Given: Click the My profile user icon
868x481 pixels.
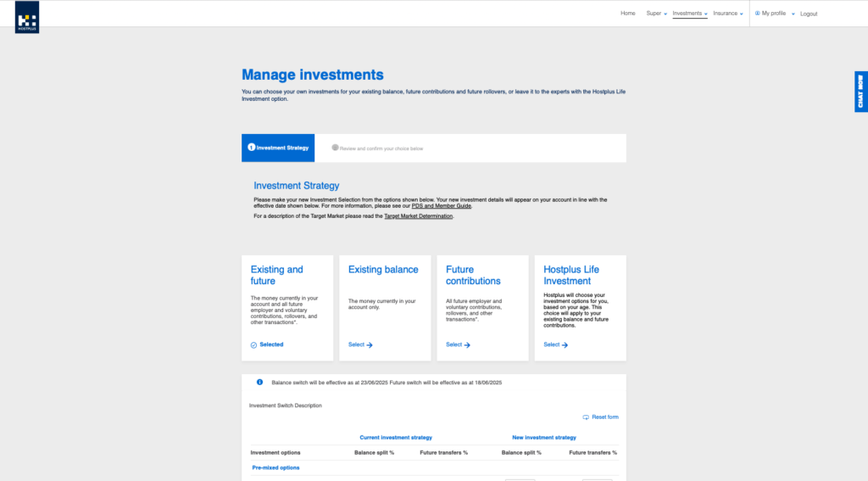Looking at the screenshot, I should pos(757,14).
